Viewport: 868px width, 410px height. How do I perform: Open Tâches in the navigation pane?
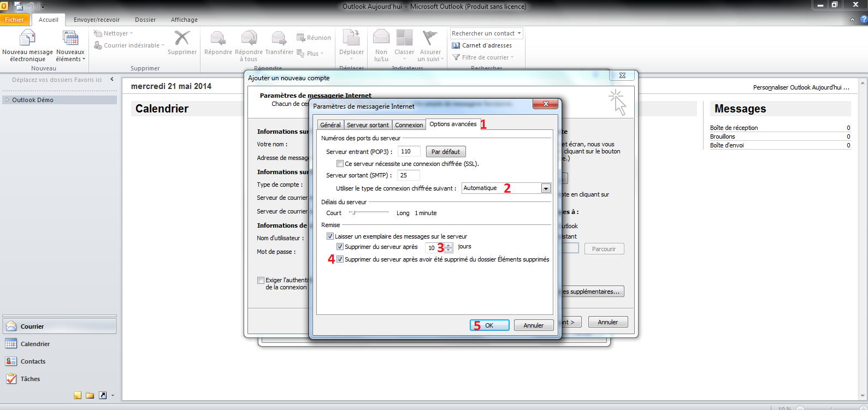[x=30, y=379]
